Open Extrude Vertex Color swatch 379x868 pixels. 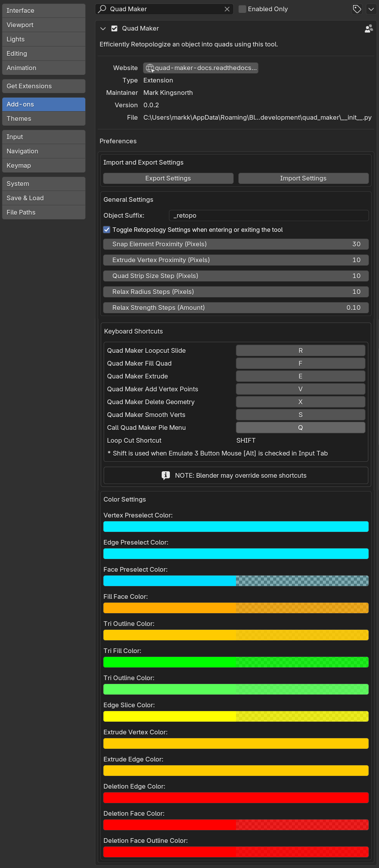click(x=236, y=743)
